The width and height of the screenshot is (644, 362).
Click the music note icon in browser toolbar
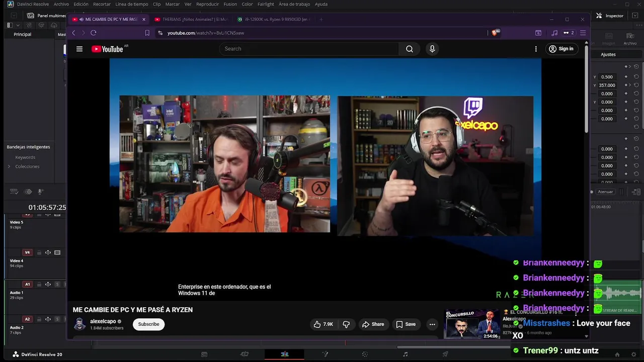554,33
